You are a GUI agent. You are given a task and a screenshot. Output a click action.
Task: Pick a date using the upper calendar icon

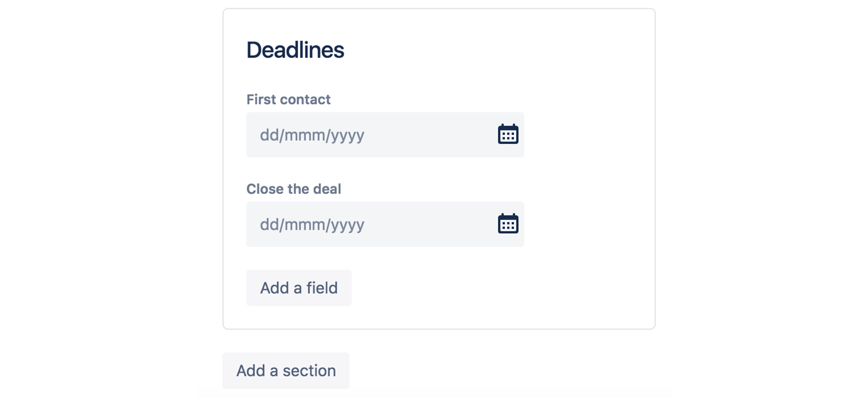[x=508, y=134]
